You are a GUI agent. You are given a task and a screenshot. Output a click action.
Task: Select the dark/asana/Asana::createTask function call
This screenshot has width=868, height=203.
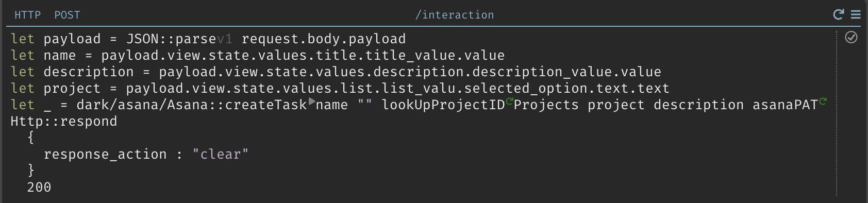[192, 105]
